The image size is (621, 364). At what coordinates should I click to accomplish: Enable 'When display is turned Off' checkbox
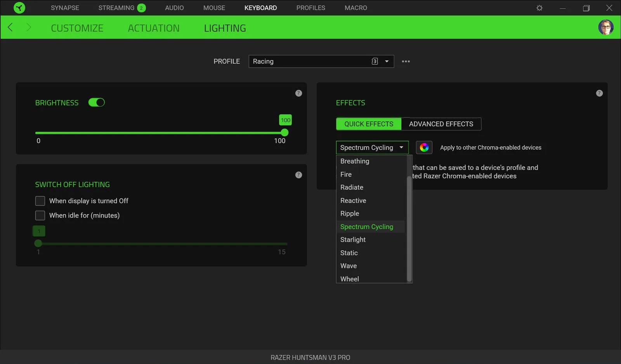click(x=40, y=201)
